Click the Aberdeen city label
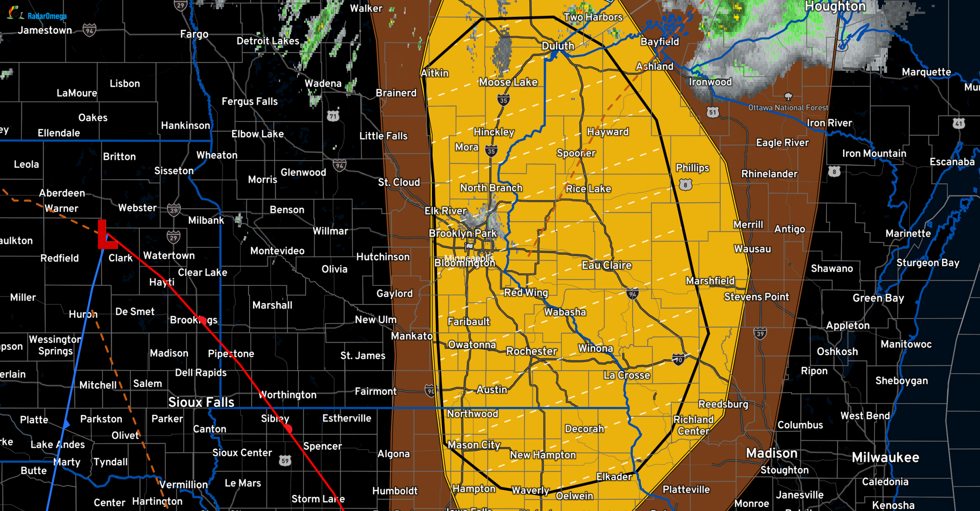 pyautogui.click(x=62, y=193)
